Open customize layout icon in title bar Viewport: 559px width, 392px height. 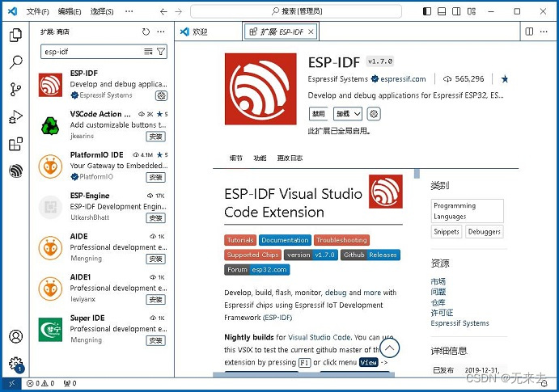tap(472, 11)
